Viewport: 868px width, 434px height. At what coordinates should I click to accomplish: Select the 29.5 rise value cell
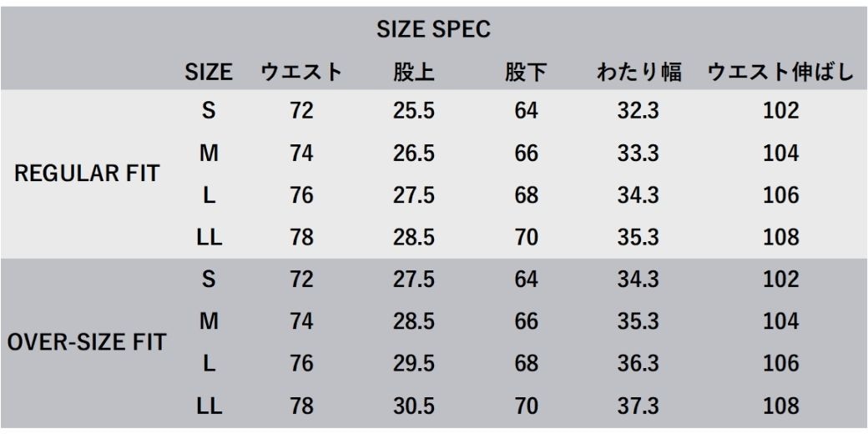(x=414, y=364)
